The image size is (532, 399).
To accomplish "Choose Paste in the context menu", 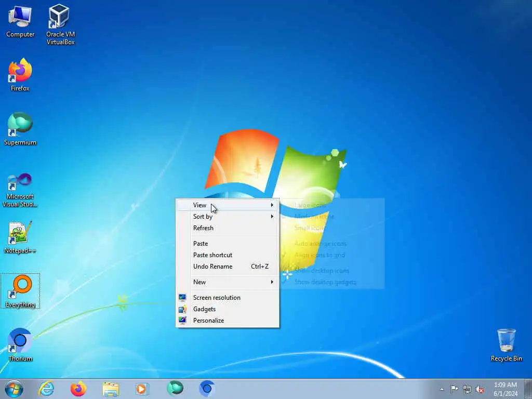I will coord(228,244).
